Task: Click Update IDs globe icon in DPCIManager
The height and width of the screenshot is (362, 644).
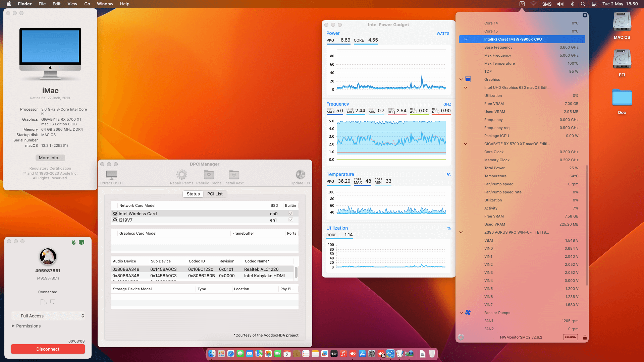Action: click(x=300, y=174)
